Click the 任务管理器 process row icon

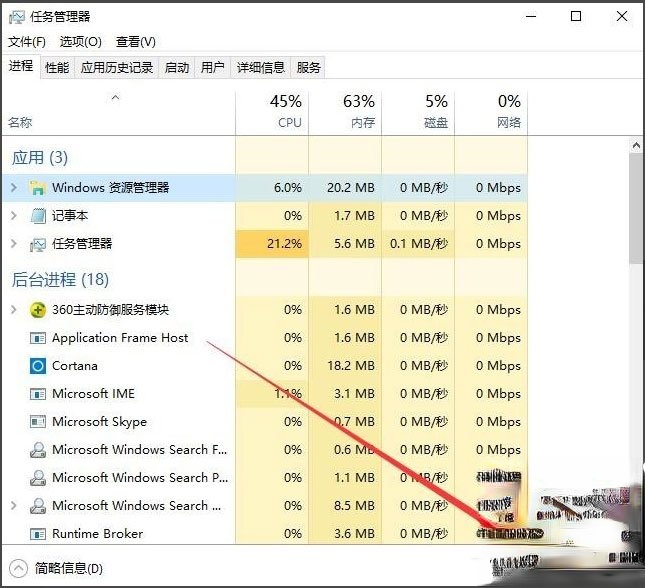tap(37, 244)
